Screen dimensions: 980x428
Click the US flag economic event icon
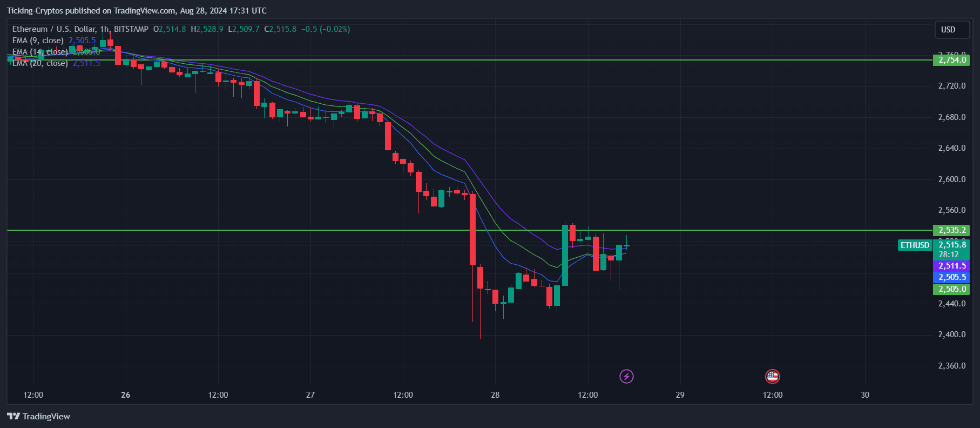[773, 376]
